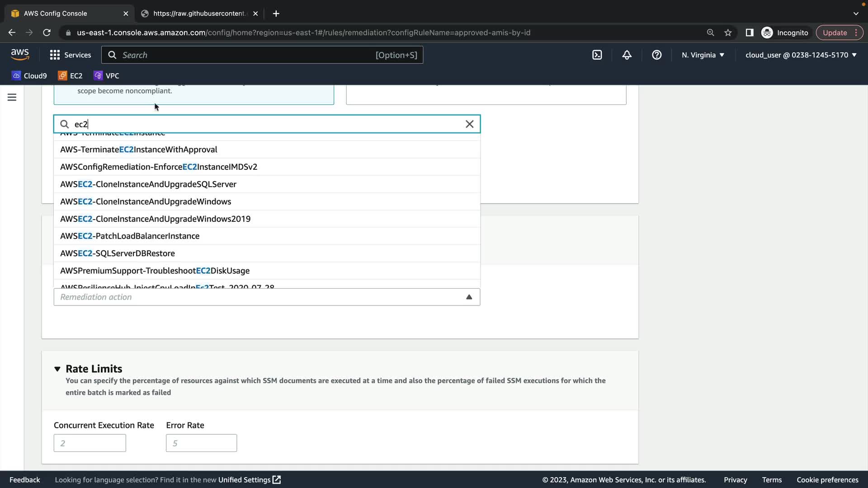
Task: Open the help question mark menu
Action: (656, 55)
